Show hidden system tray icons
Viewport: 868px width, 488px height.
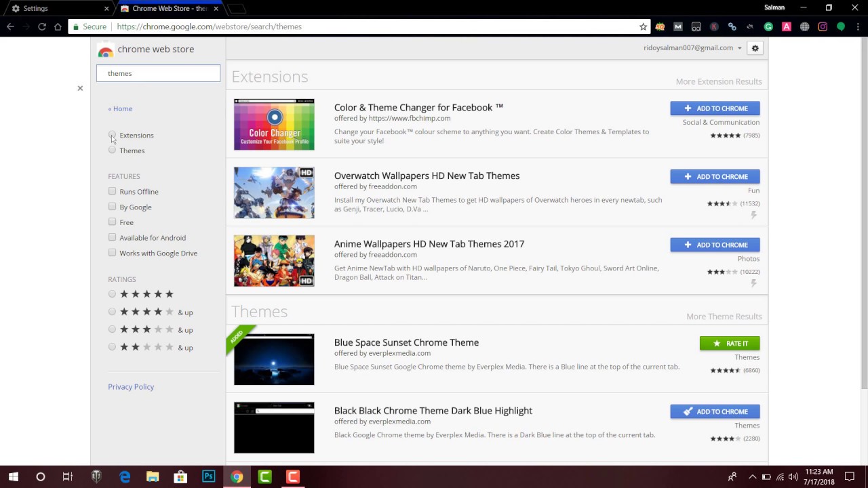(752, 476)
